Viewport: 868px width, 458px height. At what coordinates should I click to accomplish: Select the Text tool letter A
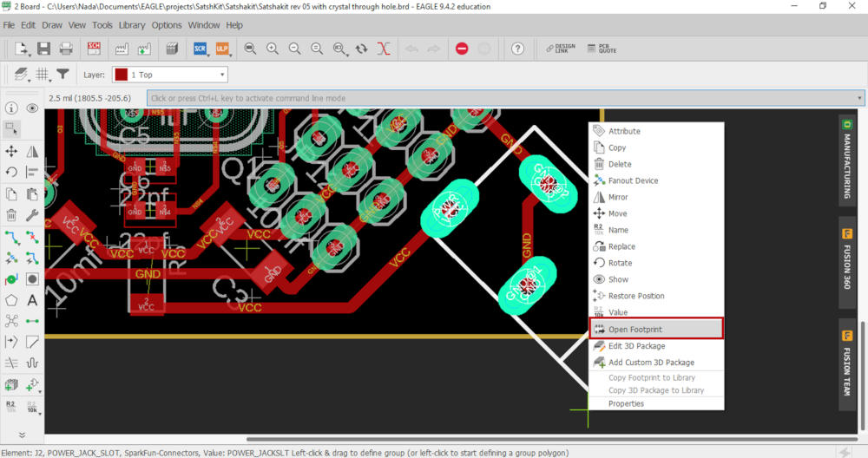pos(33,300)
